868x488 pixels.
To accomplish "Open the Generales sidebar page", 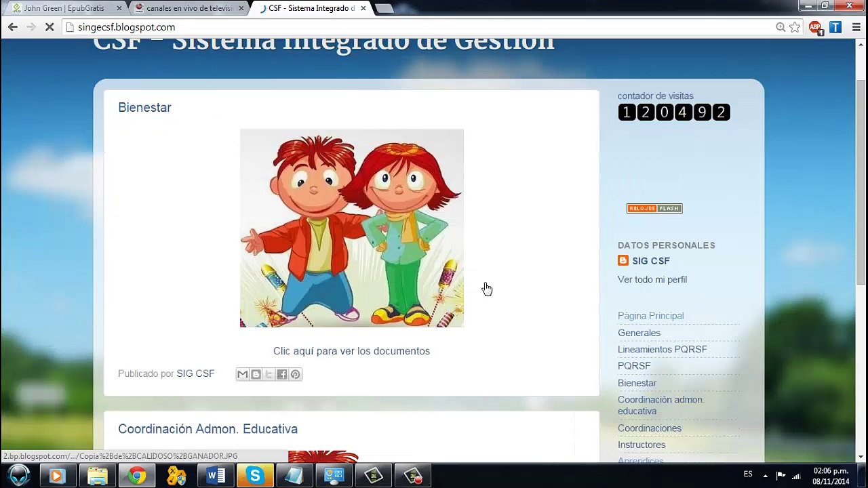I will 639,333.
